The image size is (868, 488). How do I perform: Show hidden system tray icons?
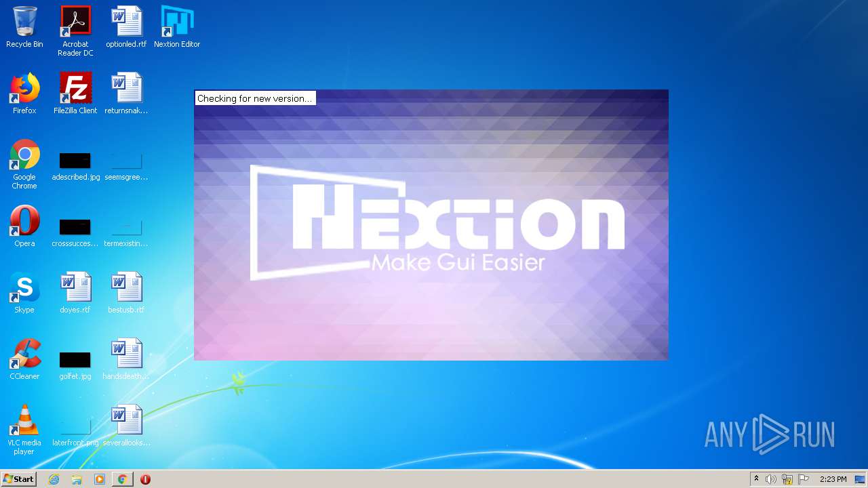[756, 479]
